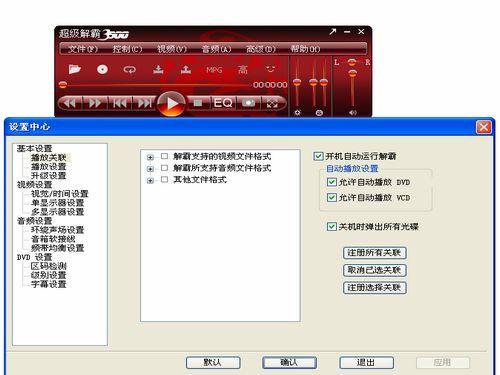Screen dimensions: 500x375
Task: Click the 确认 button
Action: pyautogui.click(x=289, y=362)
